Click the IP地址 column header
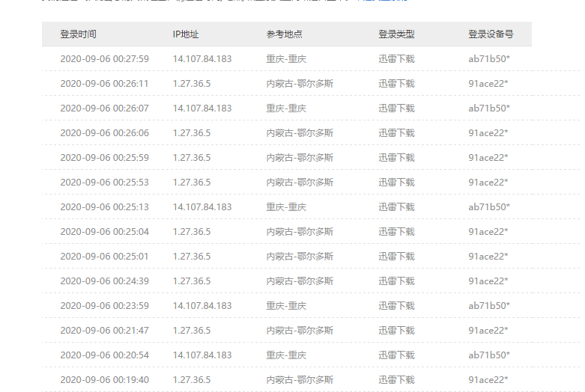 (185, 34)
